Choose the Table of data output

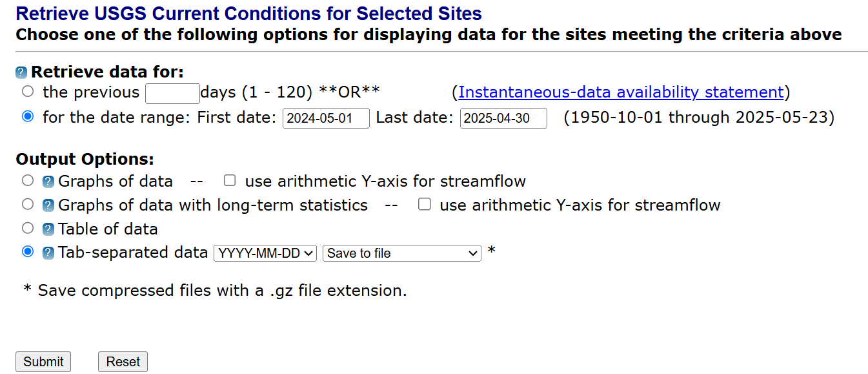pos(27,229)
